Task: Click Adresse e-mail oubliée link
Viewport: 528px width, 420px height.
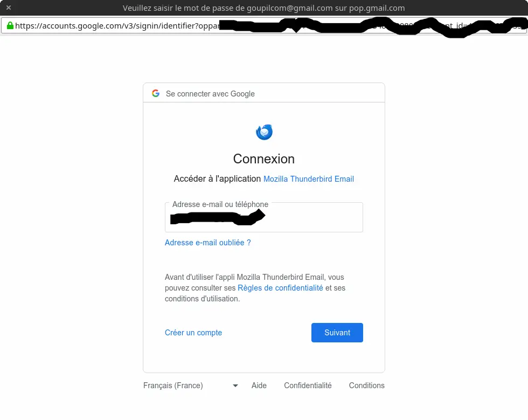Action: (x=208, y=243)
